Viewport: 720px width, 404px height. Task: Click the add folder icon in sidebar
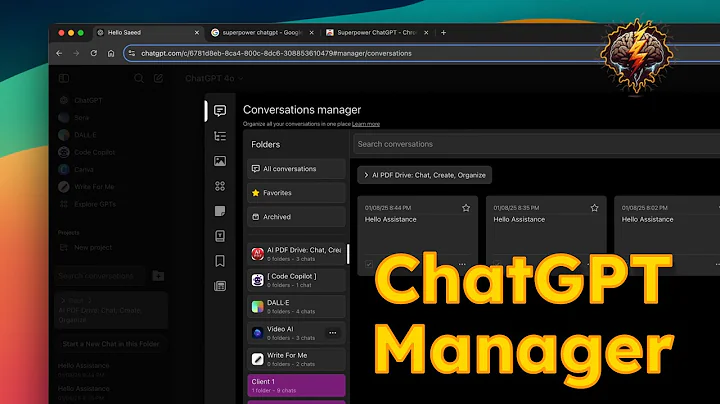158,275
